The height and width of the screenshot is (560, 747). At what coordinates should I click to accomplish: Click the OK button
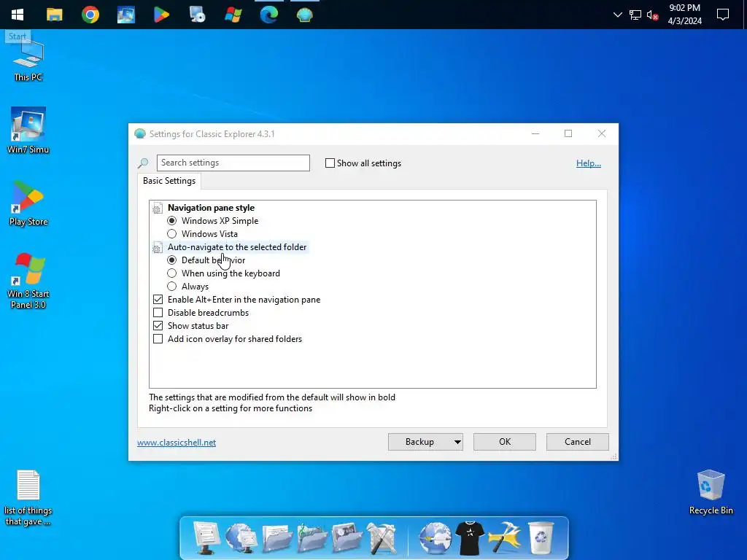coord(505,442)
